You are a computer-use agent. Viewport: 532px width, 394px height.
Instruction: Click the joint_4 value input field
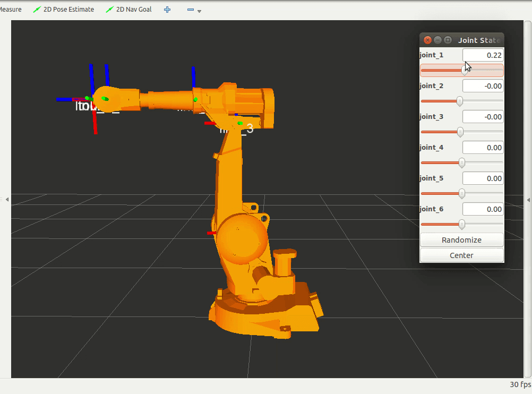(x=483, y=148)
